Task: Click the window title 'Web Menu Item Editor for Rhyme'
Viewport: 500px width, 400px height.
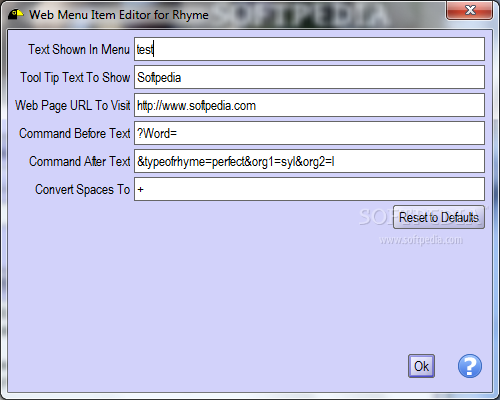Action: [x=119, y=15]
